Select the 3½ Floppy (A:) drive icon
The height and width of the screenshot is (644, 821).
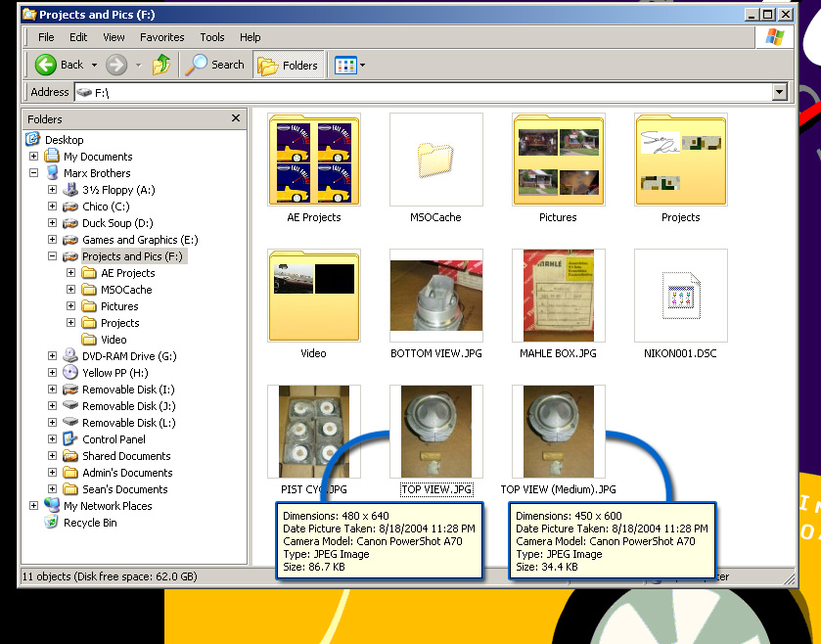click(x=70, y=190)
